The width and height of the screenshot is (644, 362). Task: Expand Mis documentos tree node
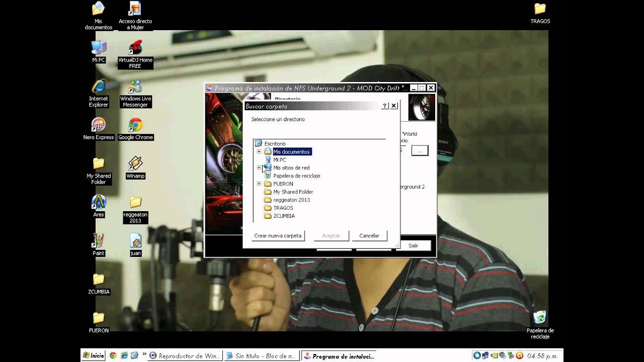[x=259, y=151]
